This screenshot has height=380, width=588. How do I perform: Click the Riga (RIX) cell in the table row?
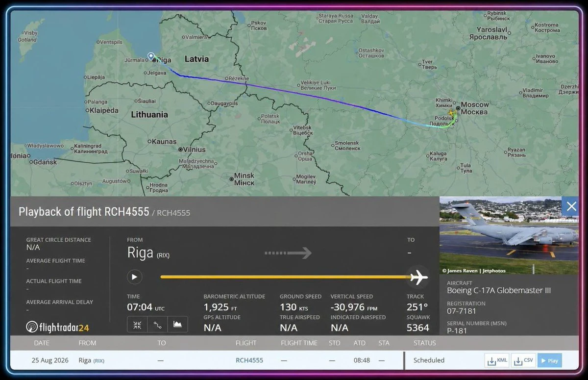click(x=92, y=360)
